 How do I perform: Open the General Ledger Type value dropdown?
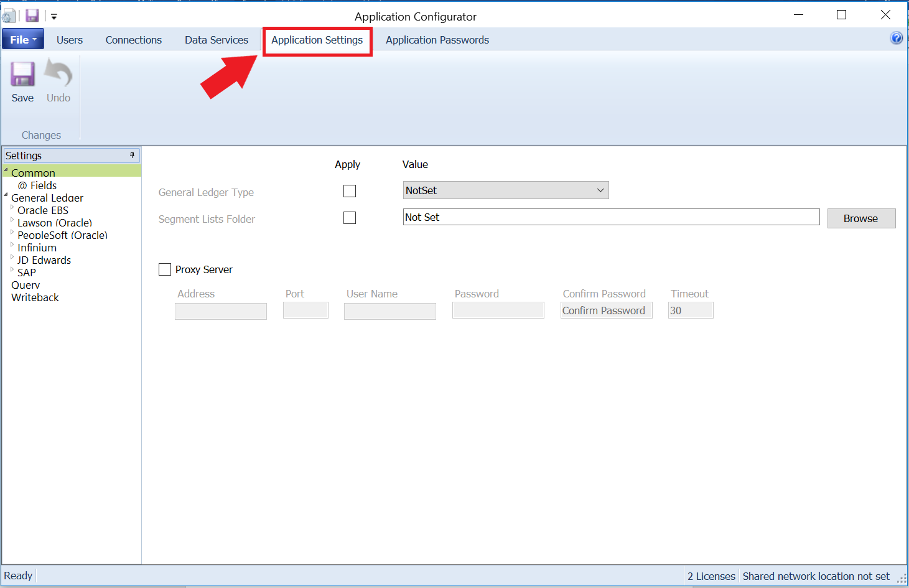point(600,190)
